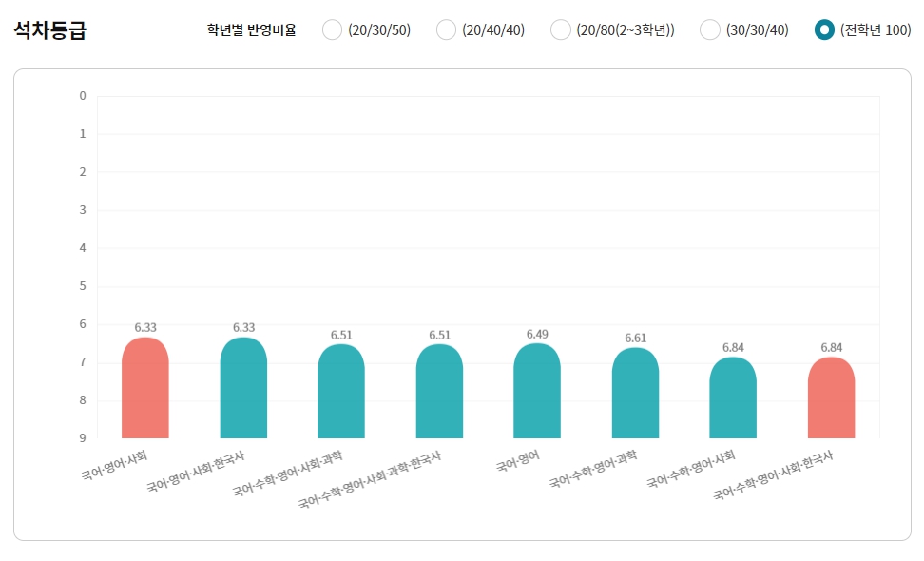Click the 석차등급 heading
This screenshot has width=924, height=561.
50,29
